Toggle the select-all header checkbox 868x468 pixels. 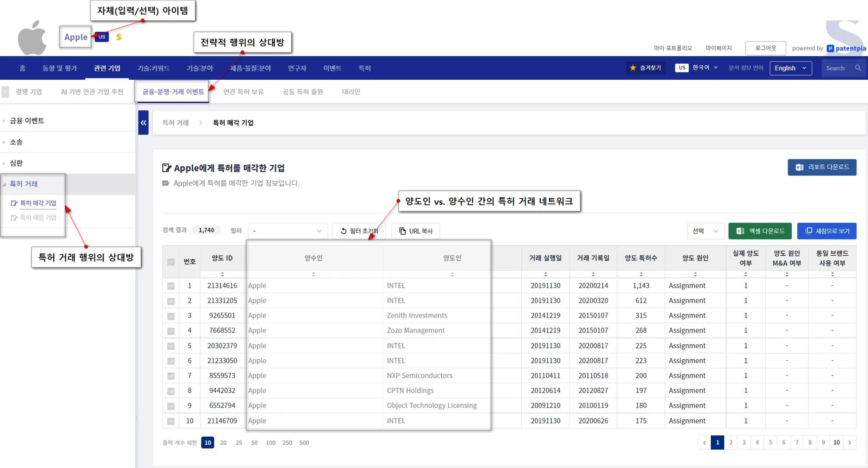pos(171,262)
